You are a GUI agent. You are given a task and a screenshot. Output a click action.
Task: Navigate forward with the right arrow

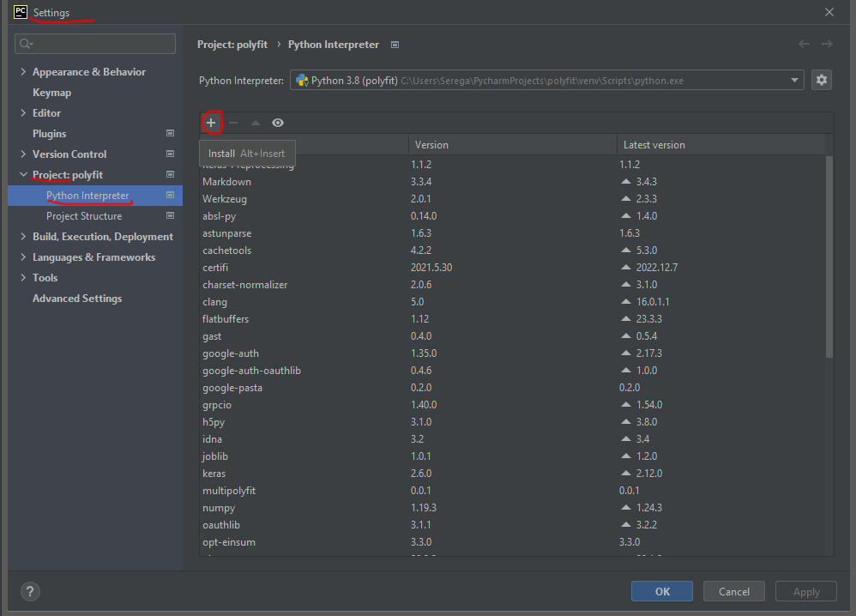point(827,44)
